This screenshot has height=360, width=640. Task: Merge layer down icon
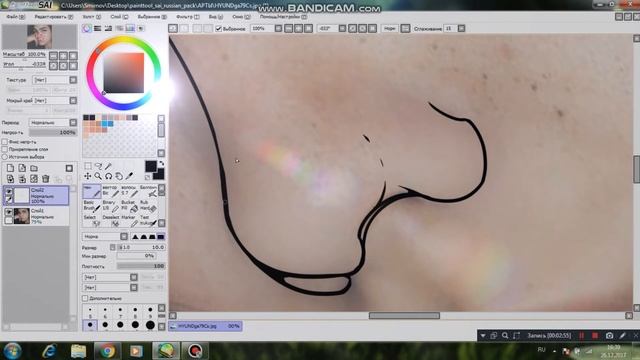pos(22,179)
